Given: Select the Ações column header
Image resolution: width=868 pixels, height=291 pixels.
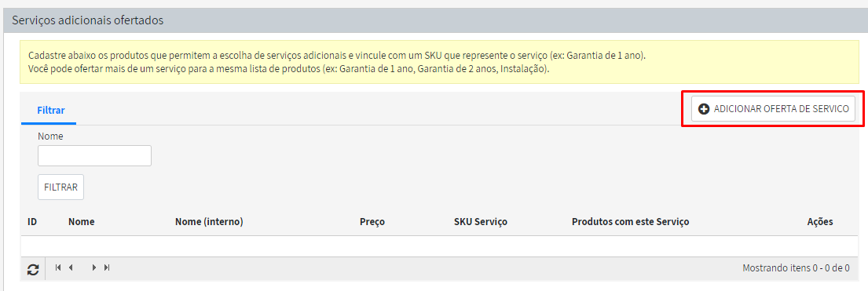Looking at the screenshot, I should pyautogui.click(x=820, y=222).
